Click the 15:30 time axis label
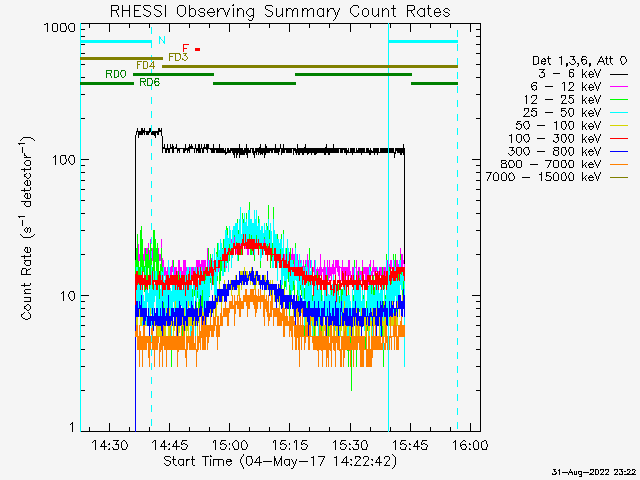Screen dimensions: 640x480 click(x=350, y=445)
